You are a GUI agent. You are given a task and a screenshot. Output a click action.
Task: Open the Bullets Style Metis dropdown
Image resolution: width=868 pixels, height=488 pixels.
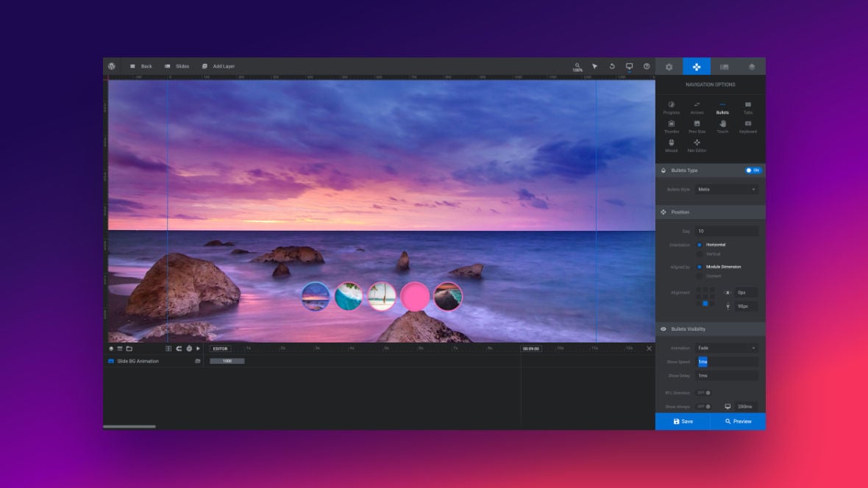[x=726, y=189]
